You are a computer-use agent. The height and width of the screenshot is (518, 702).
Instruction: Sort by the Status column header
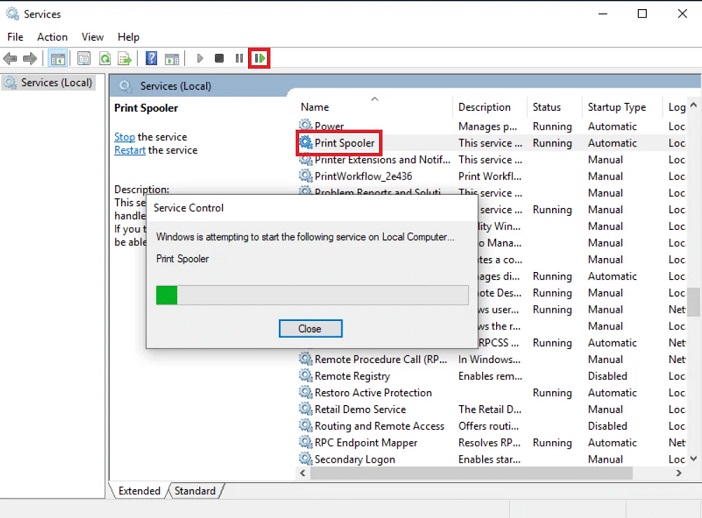(x=554, y=107)
